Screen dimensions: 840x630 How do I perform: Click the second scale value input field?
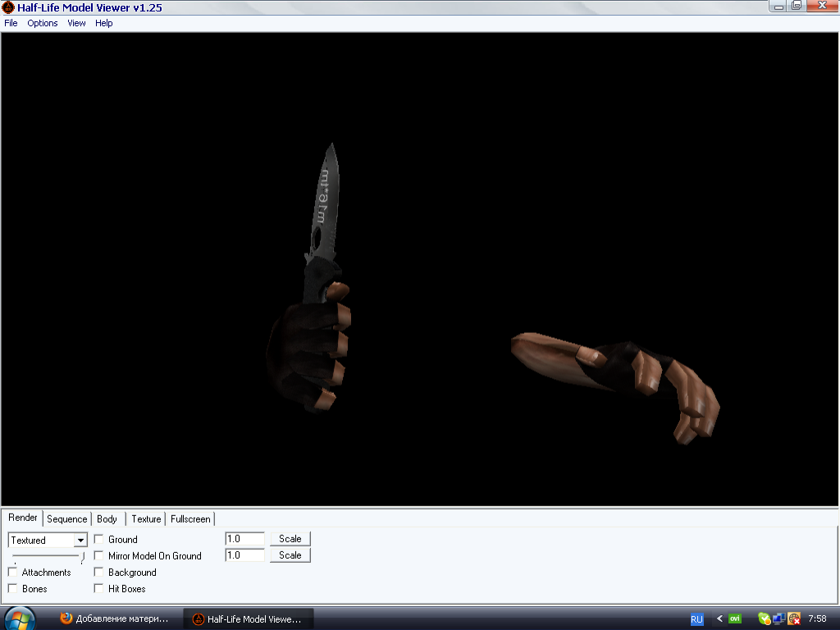pos(244,555)
